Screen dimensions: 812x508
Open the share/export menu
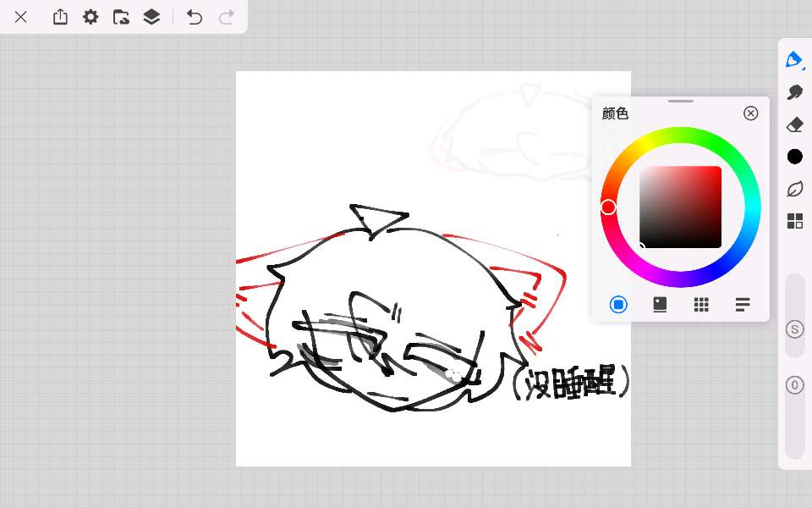click(x=60, y=17)
